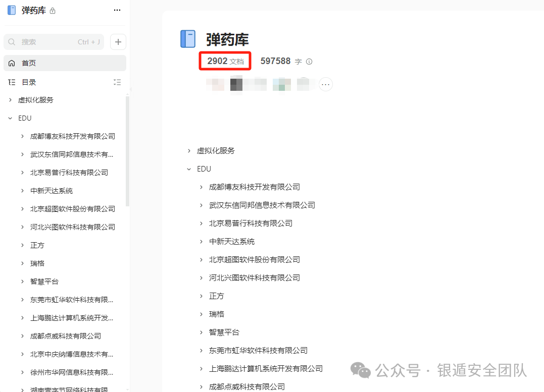Open 成都博友科技开发有限公司 in main list
This screenshot has height=392, width=544.
(x=254, y=187)
